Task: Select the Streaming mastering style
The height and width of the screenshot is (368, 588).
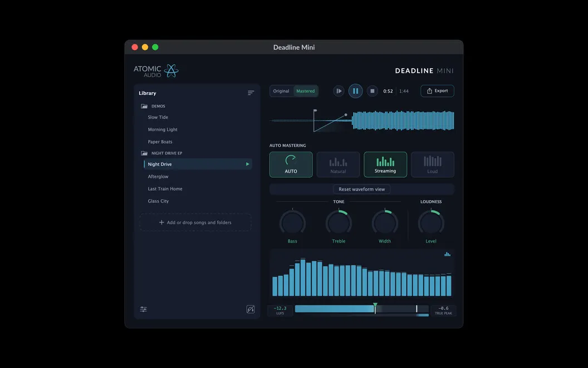Action: (385, 164)
